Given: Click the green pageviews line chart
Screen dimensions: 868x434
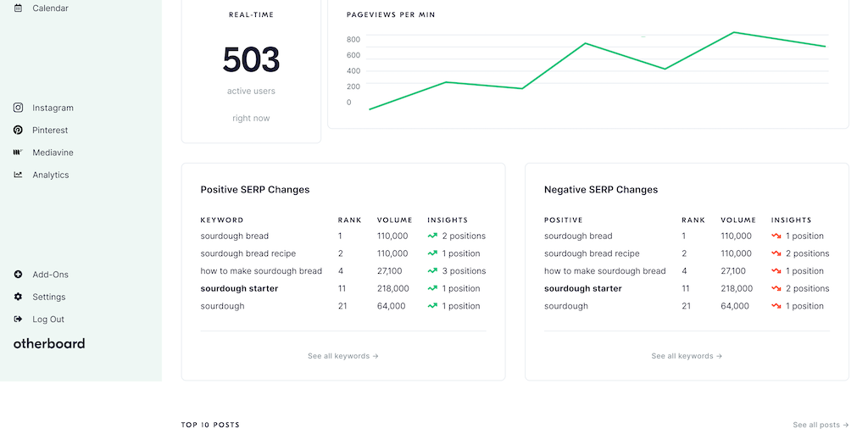Looking at the screenshot, I should [x=585, y=44].
